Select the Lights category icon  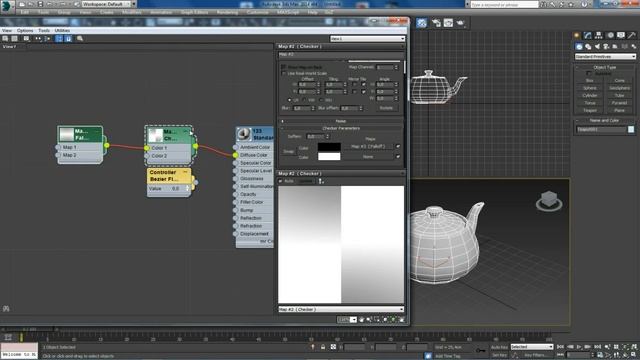pyautogui.click(x=597, y=47)
